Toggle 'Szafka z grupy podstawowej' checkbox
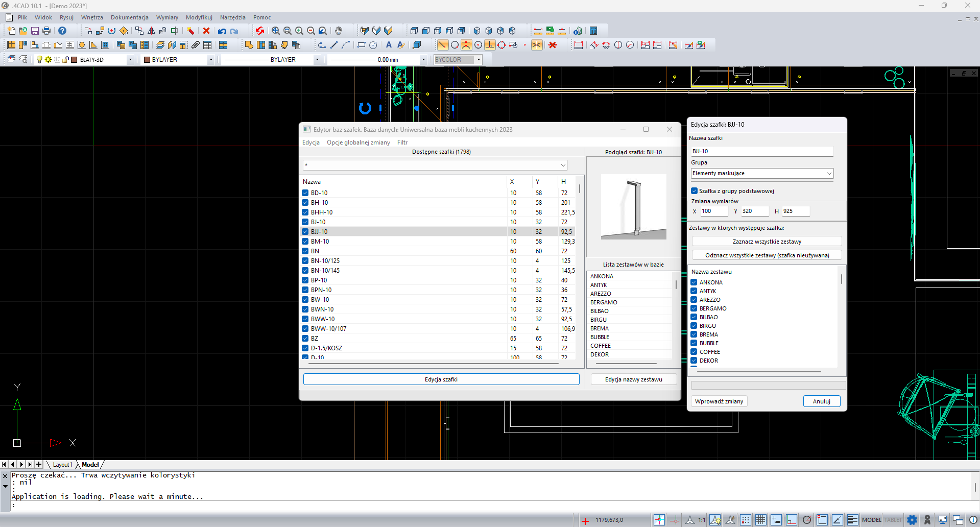The width and height of the screenshot is (980, 527). (x=695, y=191)
